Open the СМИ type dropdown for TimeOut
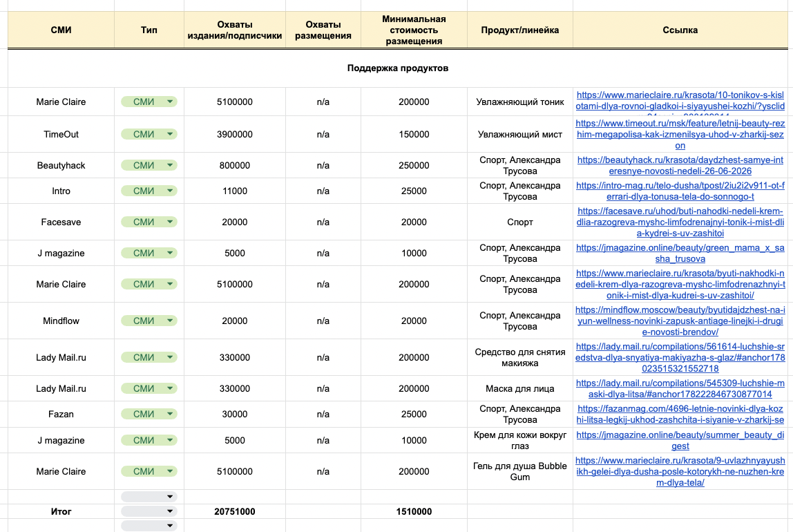Screen dimensions: 793x532 pyautogui.click(x=149, y=134)
